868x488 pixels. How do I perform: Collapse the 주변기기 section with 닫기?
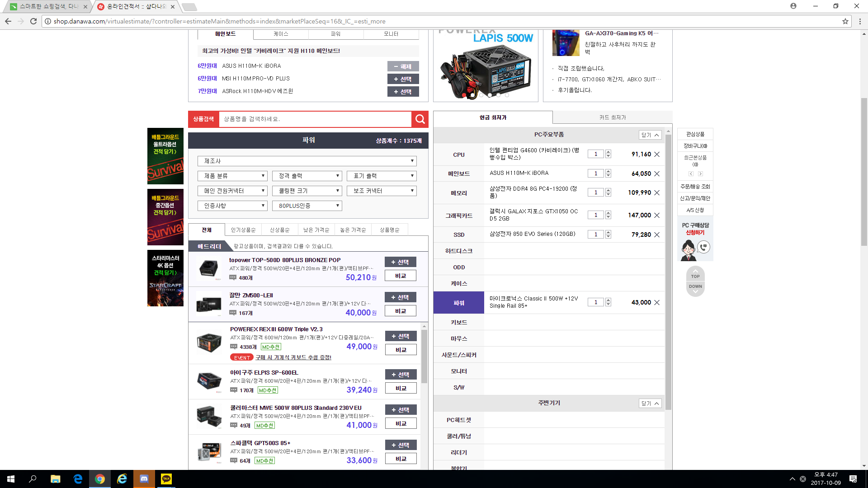650,404
